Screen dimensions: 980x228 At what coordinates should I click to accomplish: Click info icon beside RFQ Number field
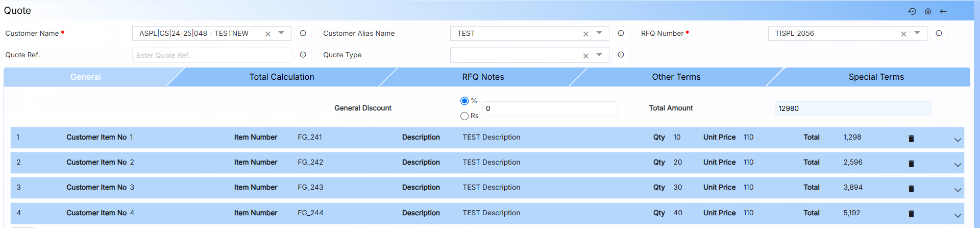[x=939, y=33]
